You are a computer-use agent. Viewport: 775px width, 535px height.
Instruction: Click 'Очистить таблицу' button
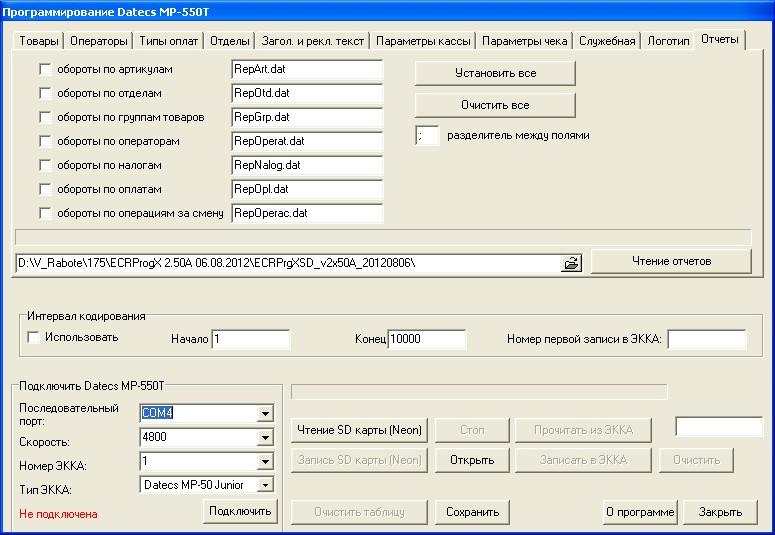(359, 512)
